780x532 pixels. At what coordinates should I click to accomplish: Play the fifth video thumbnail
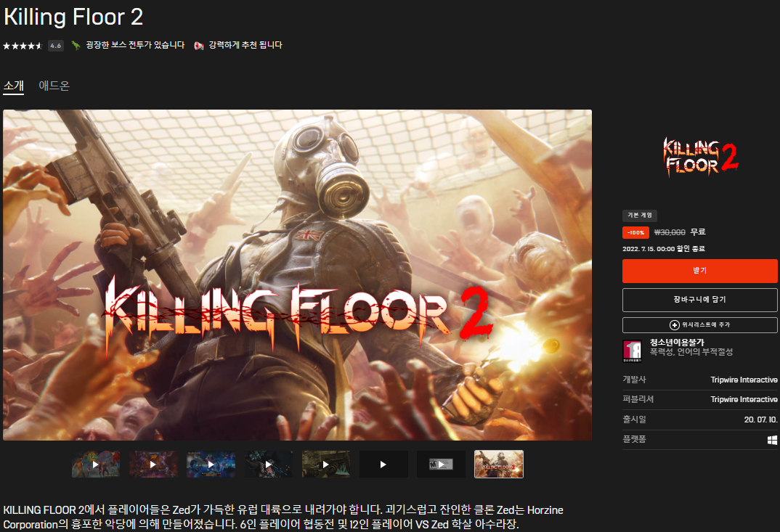(326, 465)
